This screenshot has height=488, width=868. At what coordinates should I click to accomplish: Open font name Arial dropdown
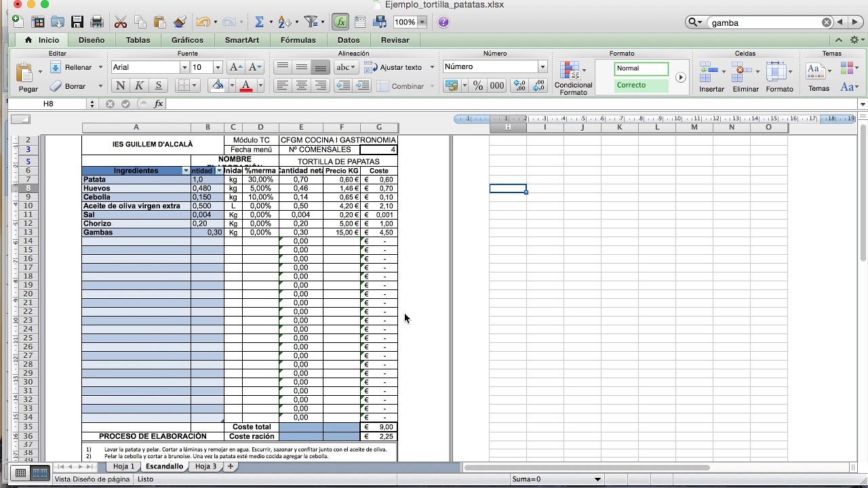184,67
